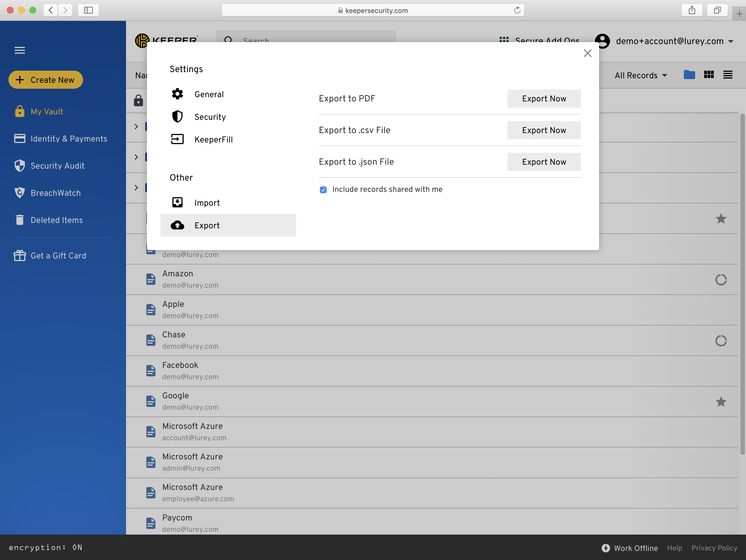Toggle Safari sidebar button
Image resolution: width=746 pixels, height=560 pixels.
point(88,10)
